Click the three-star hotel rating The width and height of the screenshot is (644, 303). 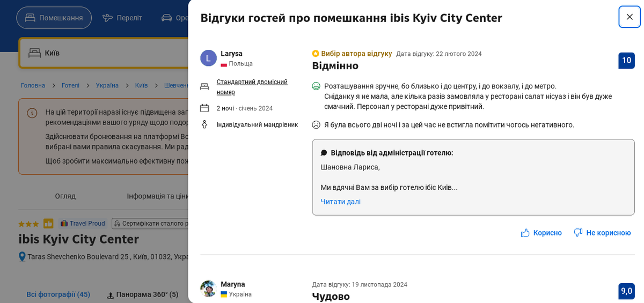(28, 224)
